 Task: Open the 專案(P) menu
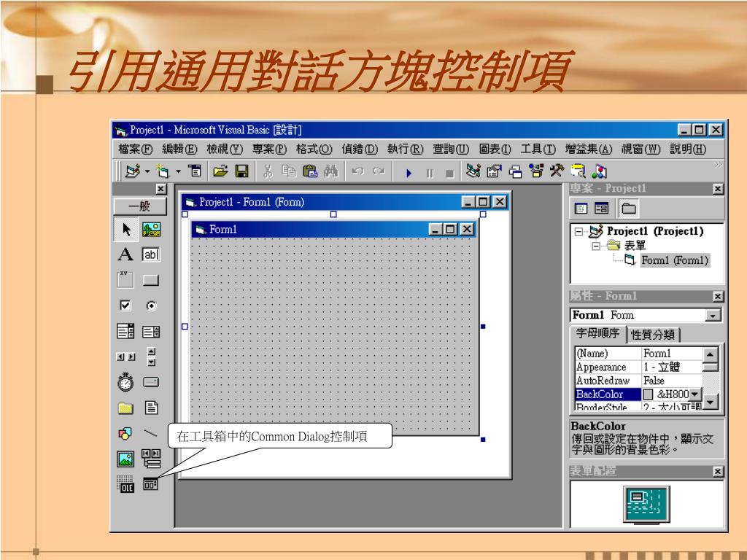pyautogui.click(x=269, y=149)
